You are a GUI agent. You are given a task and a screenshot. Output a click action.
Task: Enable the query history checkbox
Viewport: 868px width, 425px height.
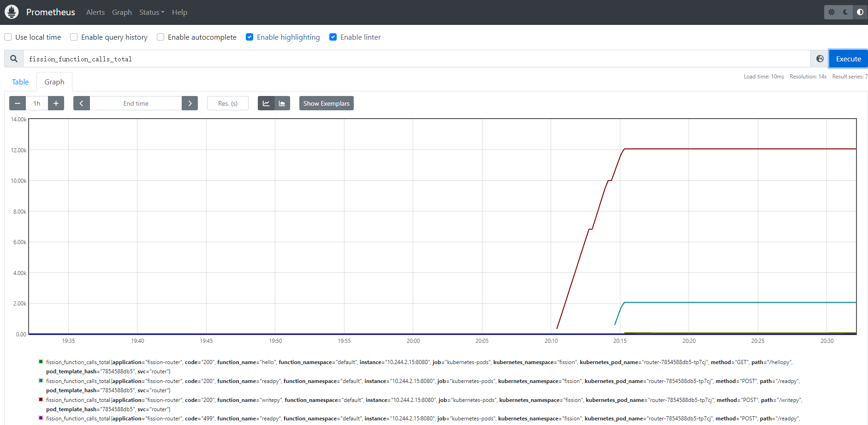click(x=74, y=37)
